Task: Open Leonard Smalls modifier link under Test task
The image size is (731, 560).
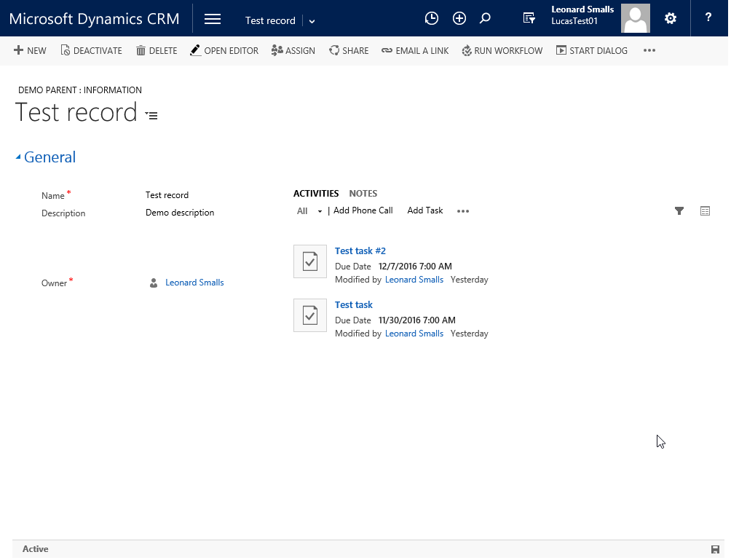Action: (414, 334)
